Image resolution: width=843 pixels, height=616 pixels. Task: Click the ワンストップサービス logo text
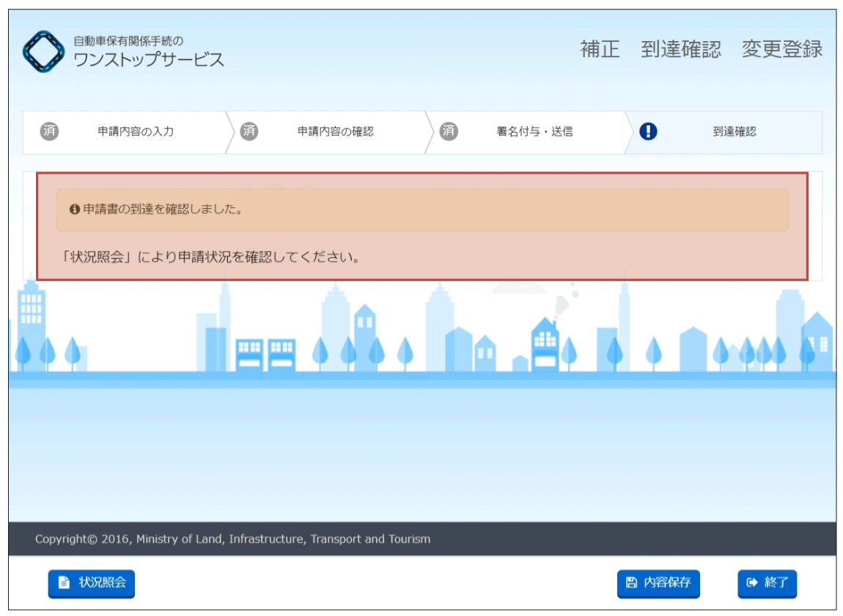[x=149, y=60]
